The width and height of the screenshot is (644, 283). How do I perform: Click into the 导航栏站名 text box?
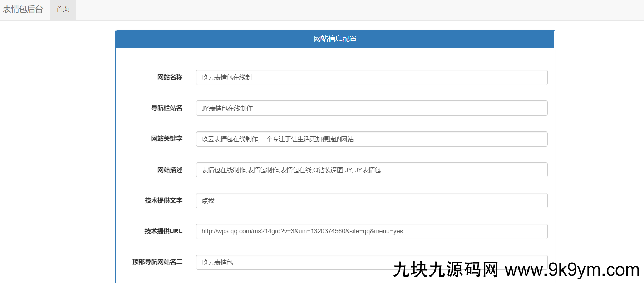click(x=371, y=108)
